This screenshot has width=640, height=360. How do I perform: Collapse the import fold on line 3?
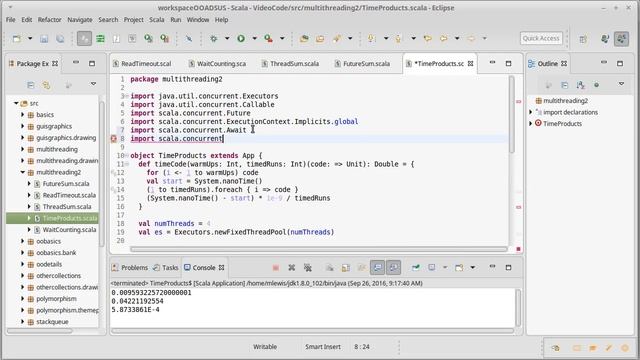pyautogui.click(x=127, y=96)
